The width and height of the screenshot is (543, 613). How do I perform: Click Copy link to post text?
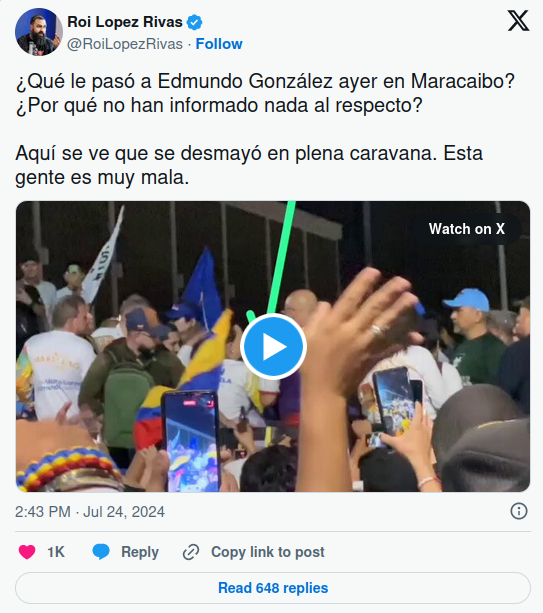268,552
